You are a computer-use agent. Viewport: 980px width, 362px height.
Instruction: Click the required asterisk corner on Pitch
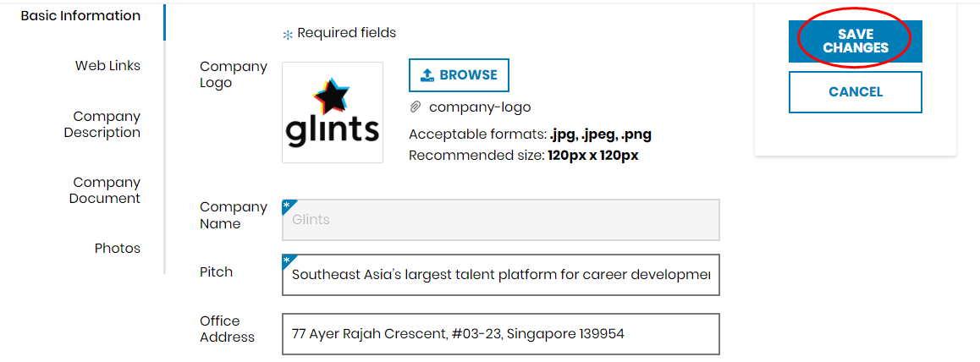tap(289, 261)
